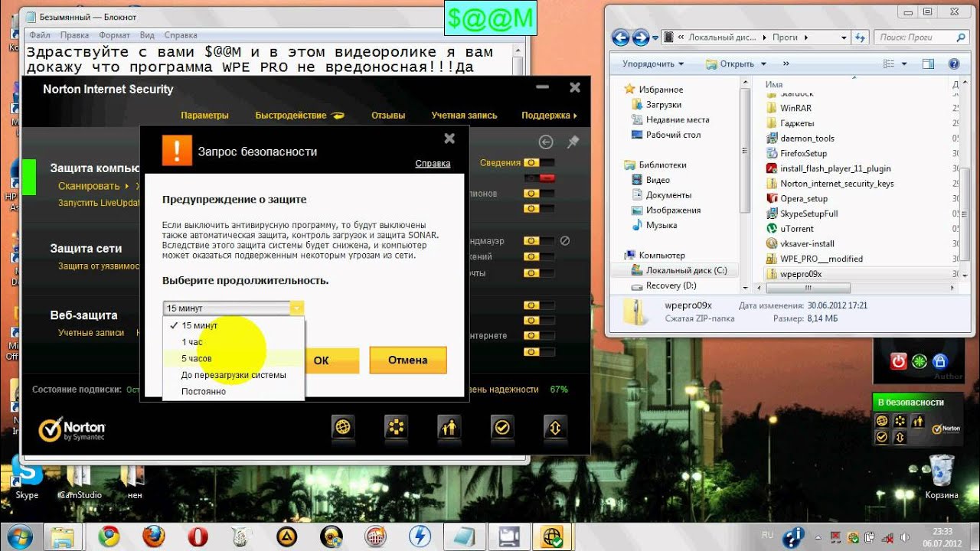This screenshot has width=980, height=551.
Task: Select Локальный диск (C:) in tree
Action: 686,270
